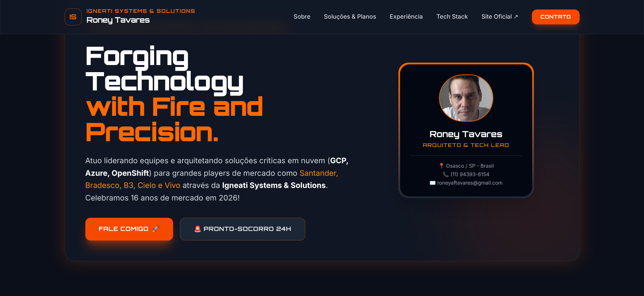Open the Experiência nav link
Image resolution: width=644 pixels, height=296 pixels.
406,17
